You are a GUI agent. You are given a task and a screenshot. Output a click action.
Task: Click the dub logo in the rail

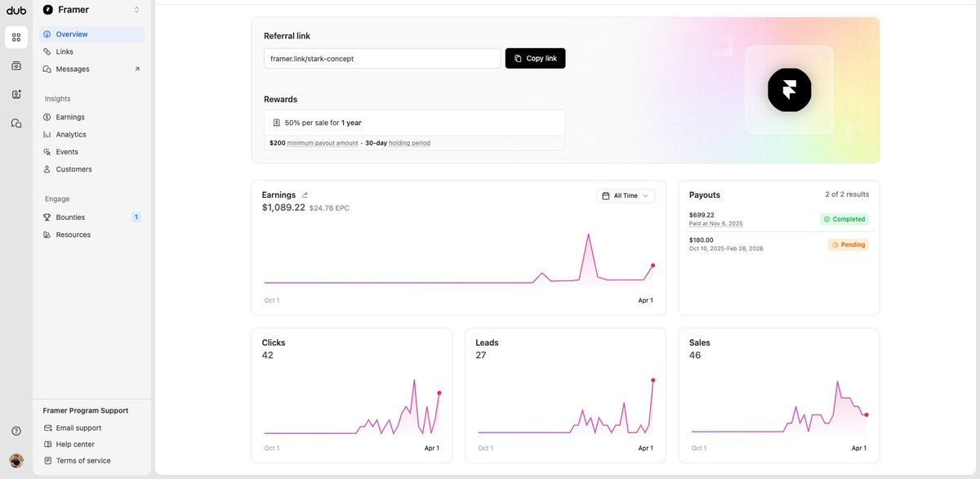tap(16, 10)
